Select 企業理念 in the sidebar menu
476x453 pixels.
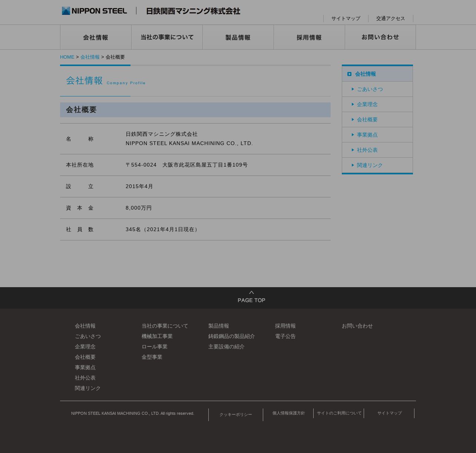click(377, 104)
